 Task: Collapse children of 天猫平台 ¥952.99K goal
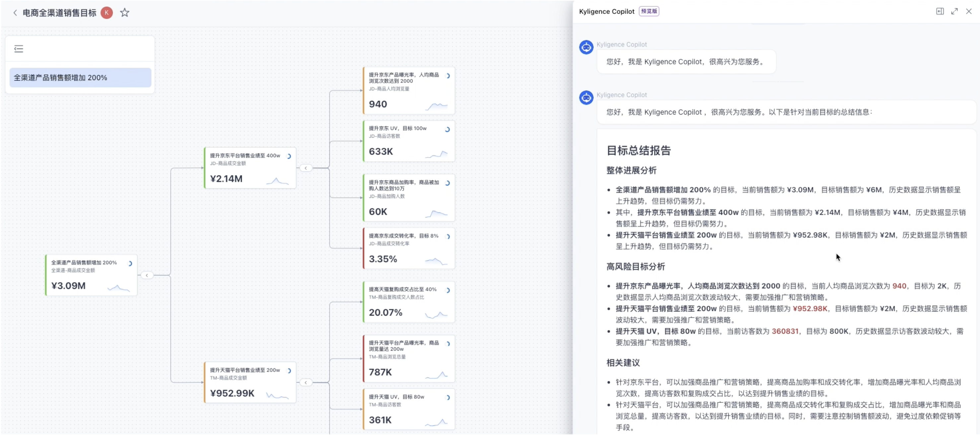click(306, 383)
